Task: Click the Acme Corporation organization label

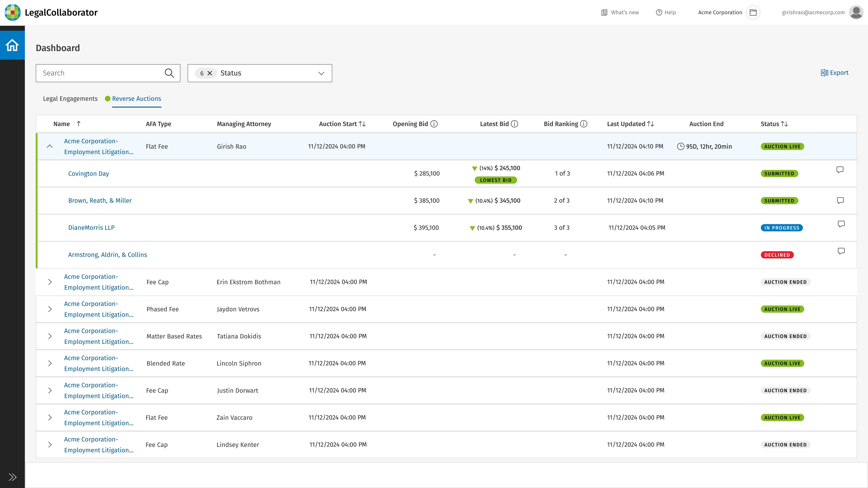Action: point(720,12)
